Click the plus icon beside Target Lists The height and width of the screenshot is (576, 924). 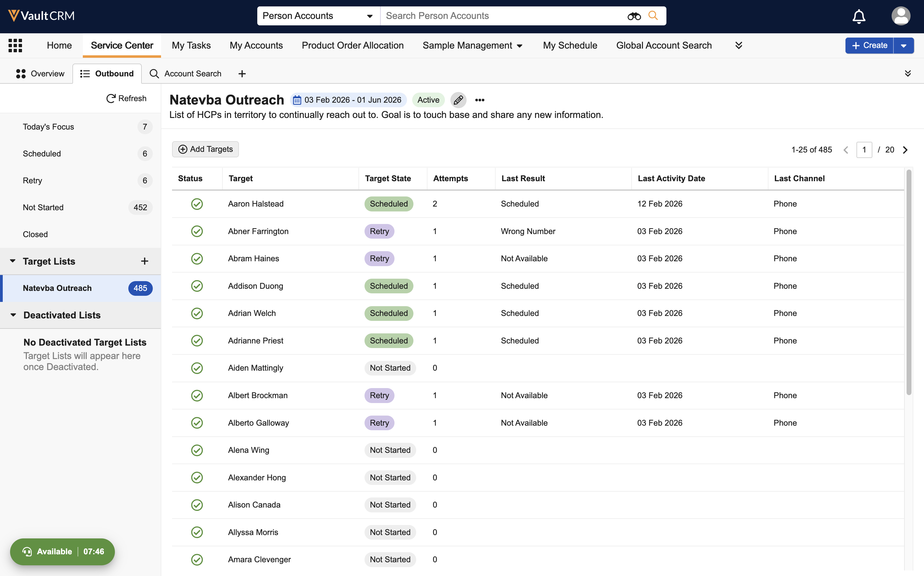(144, 261)
